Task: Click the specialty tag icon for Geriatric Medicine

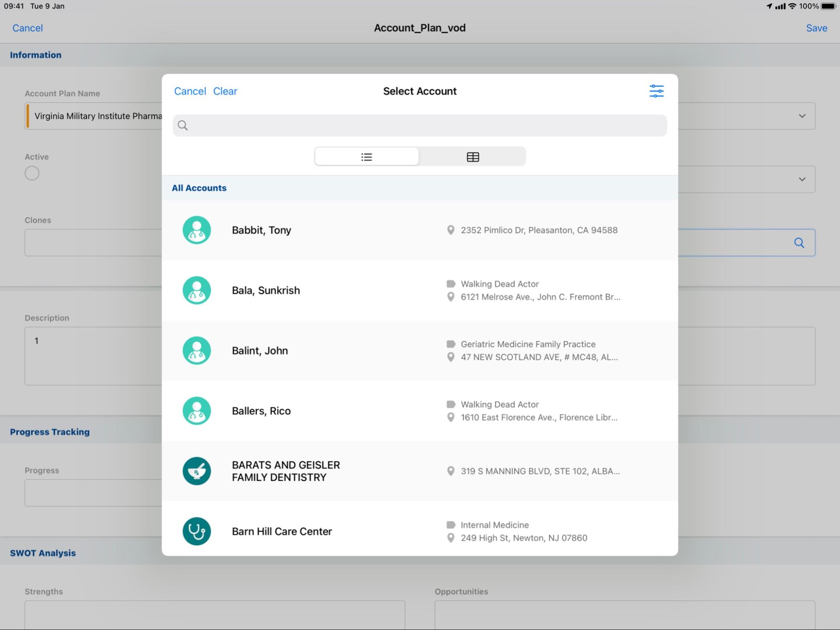Action: point(451,344)
